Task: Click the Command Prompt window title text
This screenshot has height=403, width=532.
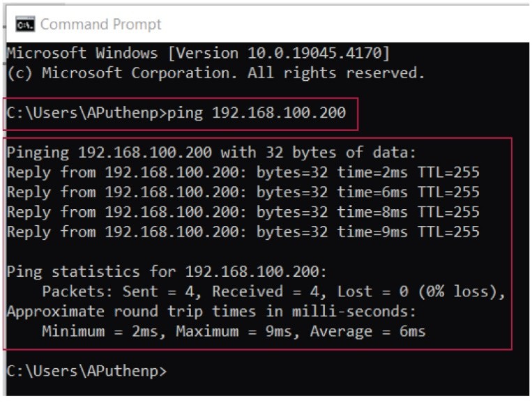Action: click(x=100, y=24)
